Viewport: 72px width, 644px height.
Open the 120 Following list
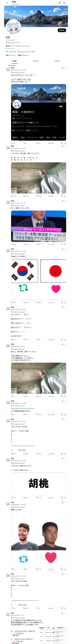[x=10, y=55]
